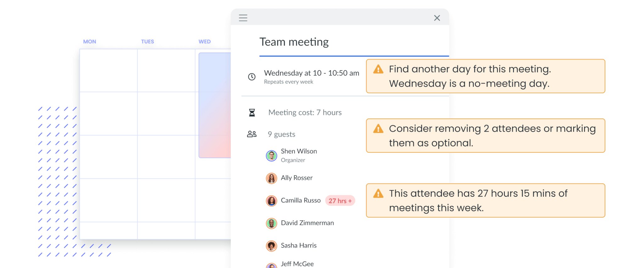This screenshot has width=644, height=268.
Task: Click the guests people icon
Action: pos(252,134)
